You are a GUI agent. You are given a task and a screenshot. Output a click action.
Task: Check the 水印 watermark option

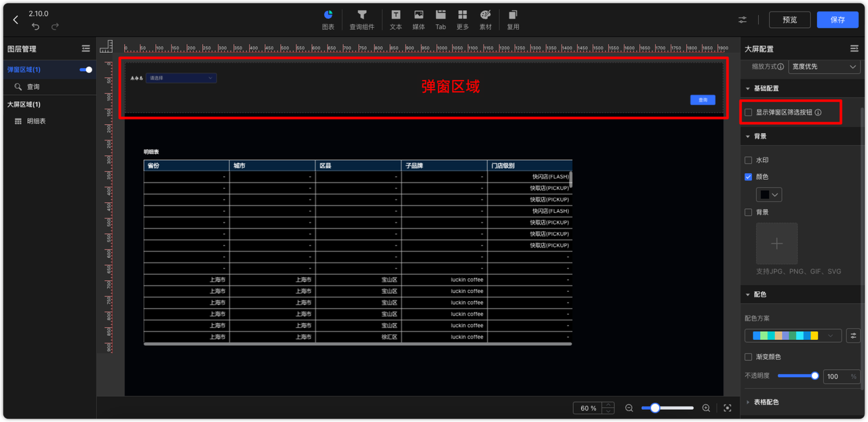point(749,160)
